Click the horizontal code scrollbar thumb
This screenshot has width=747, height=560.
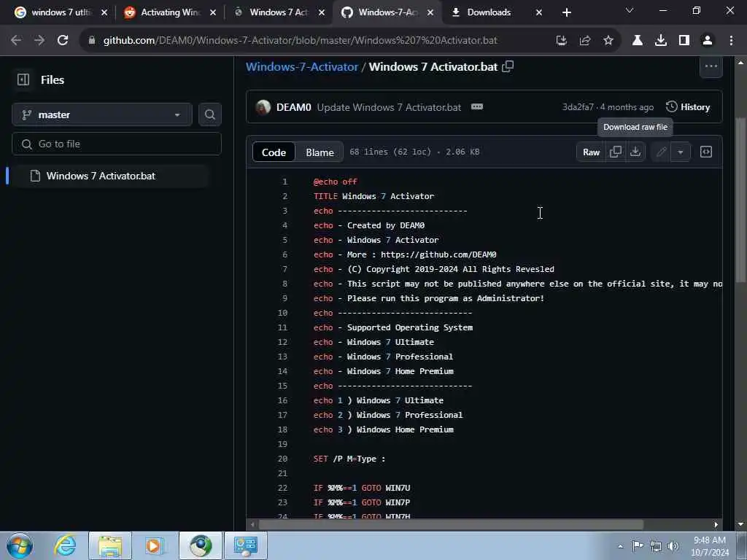[451, 524]
